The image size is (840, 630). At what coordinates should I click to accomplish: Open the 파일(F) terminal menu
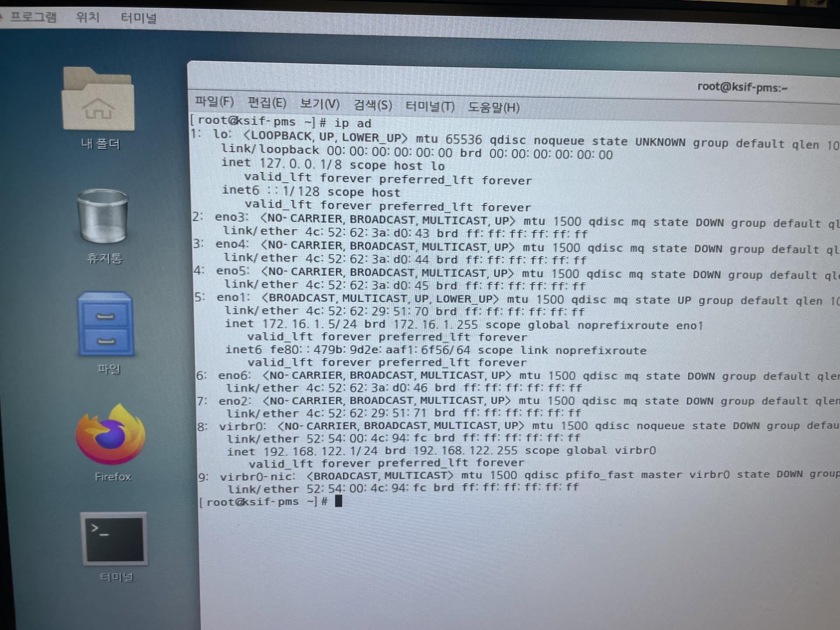pyautogui.click(x=214, y=101)
